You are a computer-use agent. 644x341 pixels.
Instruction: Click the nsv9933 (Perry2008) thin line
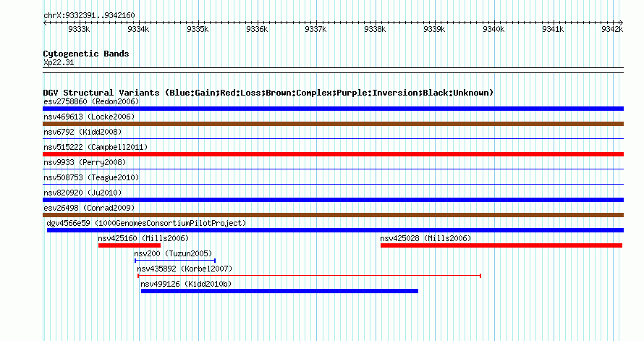333,169
